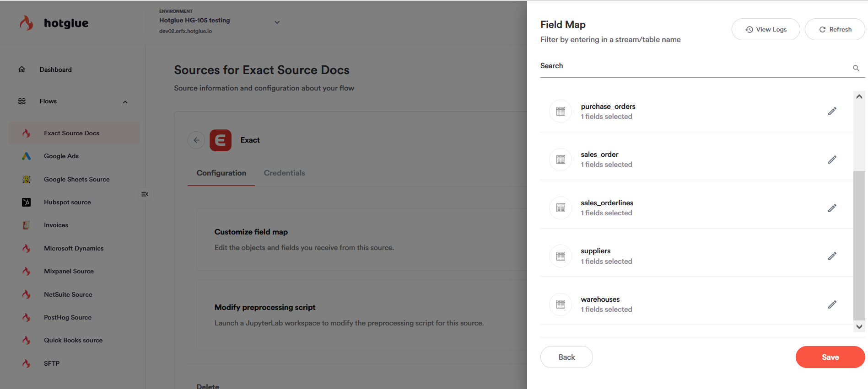Screen dimensions: 868x389
Task: Click the Google Sheets Source icon
Action: (x=26, y=179)
